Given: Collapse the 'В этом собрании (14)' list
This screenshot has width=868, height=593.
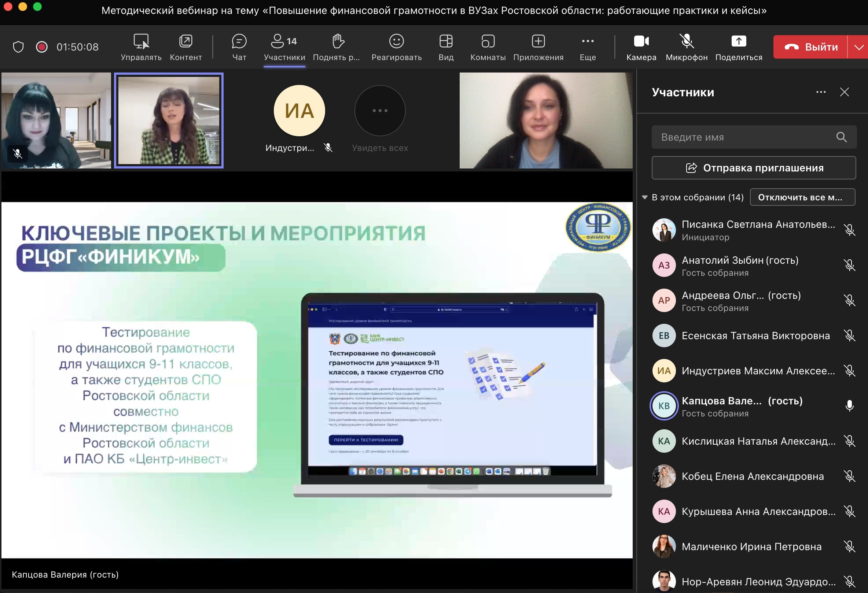Looking at the screenshot, I should (x=645, y=197).
